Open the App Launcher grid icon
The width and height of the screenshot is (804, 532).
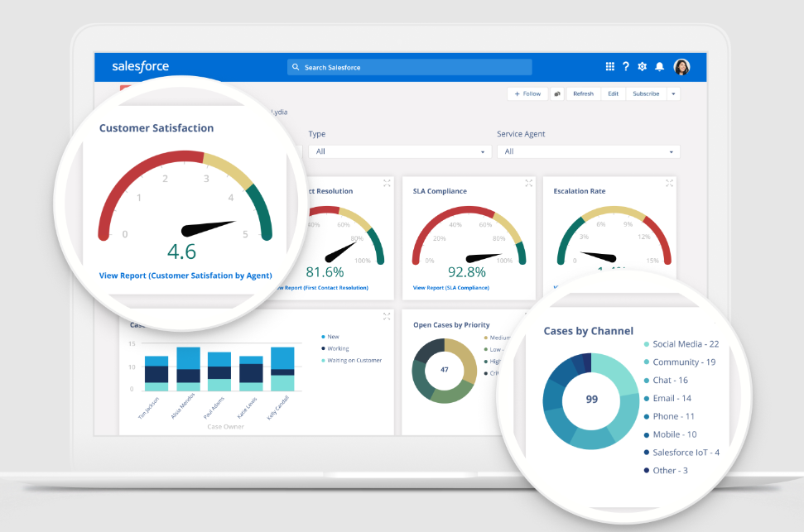[x=610, y=67]
